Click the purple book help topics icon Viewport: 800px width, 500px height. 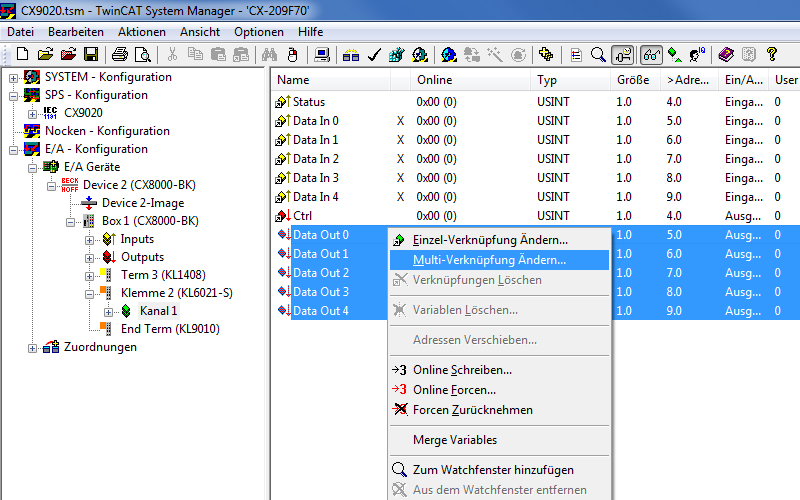click(726, 54)
